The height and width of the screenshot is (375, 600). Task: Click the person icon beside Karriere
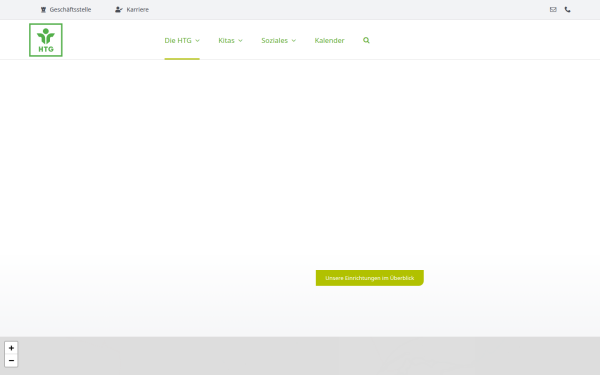(119, 10)
